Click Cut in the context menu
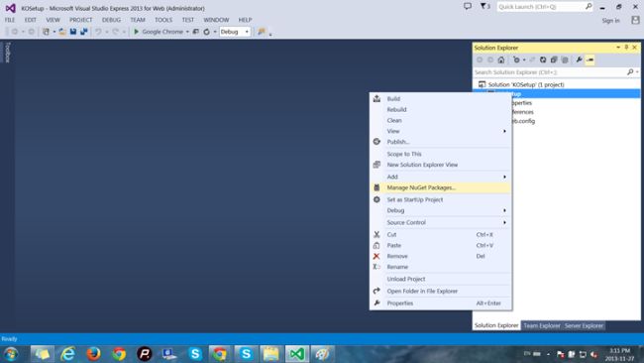The height and width of the screenshot is (363, 644). tap(440, 234)
